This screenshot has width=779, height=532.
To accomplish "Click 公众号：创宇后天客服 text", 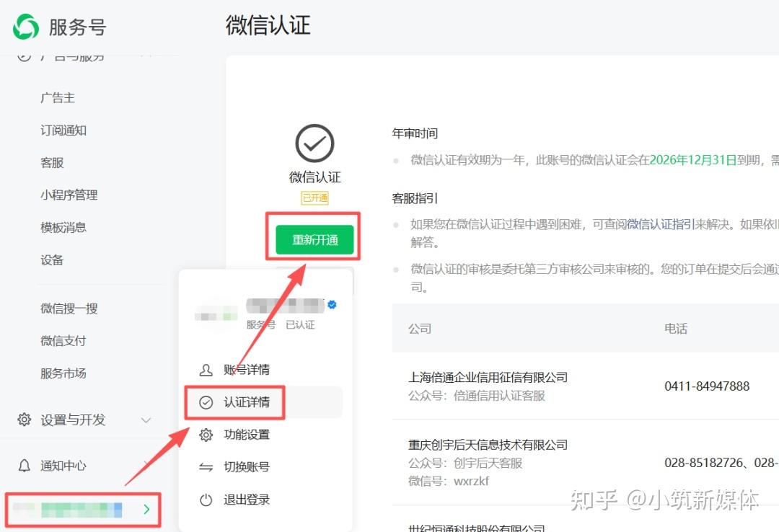I will (465, 463).
